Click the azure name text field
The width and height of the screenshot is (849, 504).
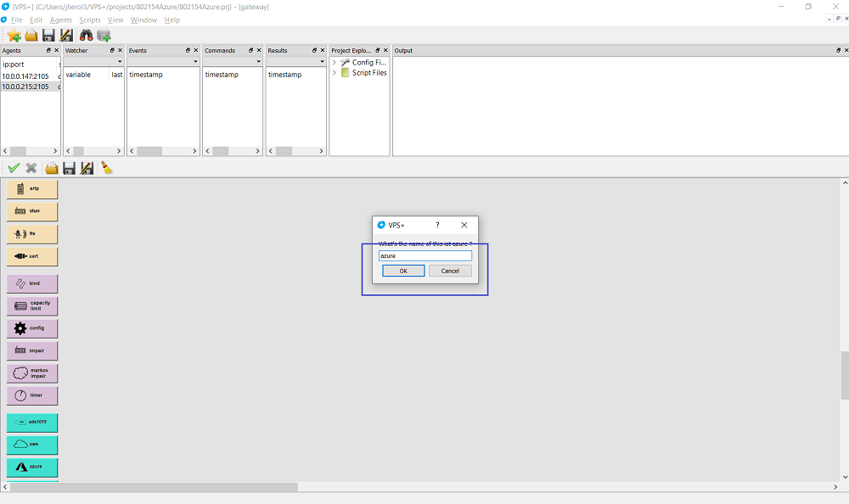coord(424,255)
